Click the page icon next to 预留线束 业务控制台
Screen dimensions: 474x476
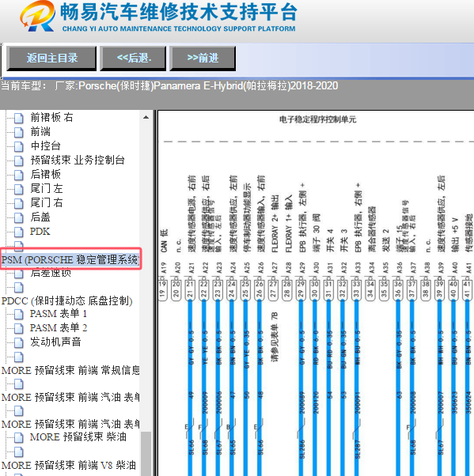tap(18, 161)
